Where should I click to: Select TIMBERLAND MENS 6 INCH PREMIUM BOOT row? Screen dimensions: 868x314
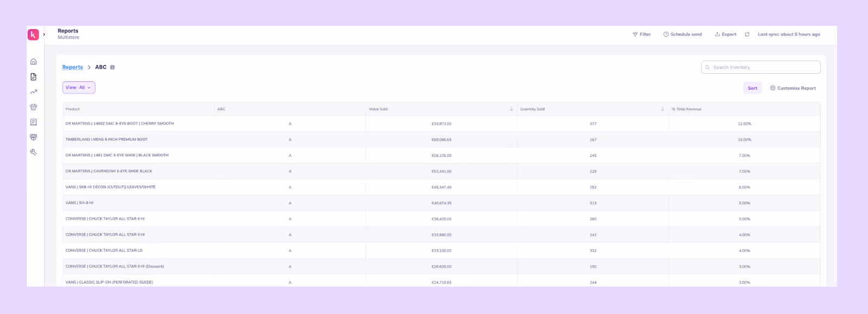click(x=441, y=140)
